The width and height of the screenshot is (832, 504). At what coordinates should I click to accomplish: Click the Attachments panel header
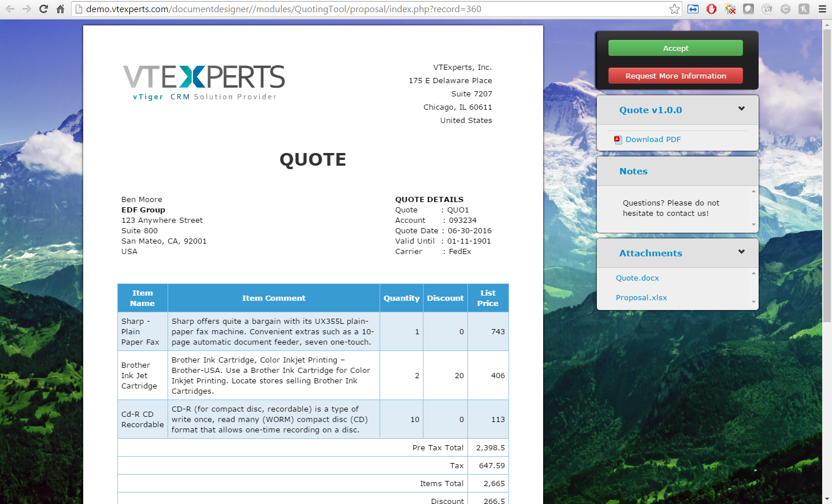tap(677, 253)
